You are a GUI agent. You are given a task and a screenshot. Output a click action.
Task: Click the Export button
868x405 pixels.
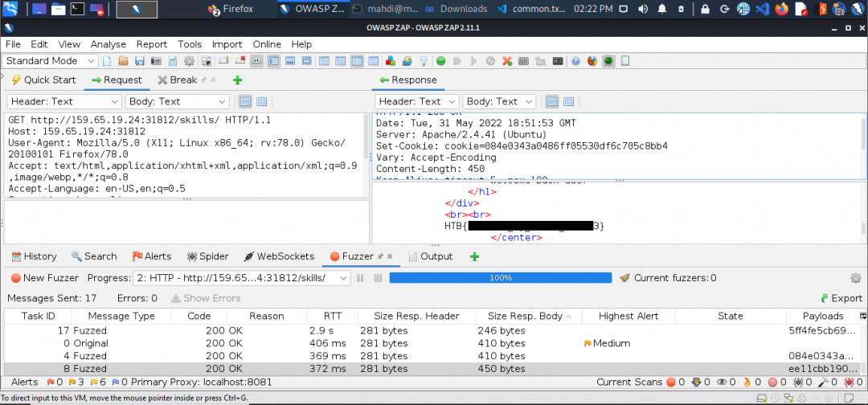[x=841, y=298]
